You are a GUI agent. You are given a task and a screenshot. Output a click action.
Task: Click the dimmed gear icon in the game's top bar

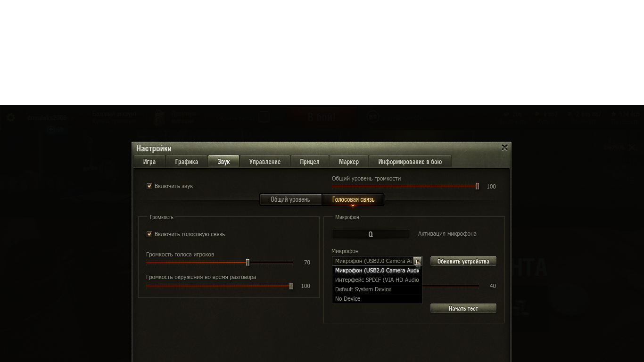pos(11,117)
